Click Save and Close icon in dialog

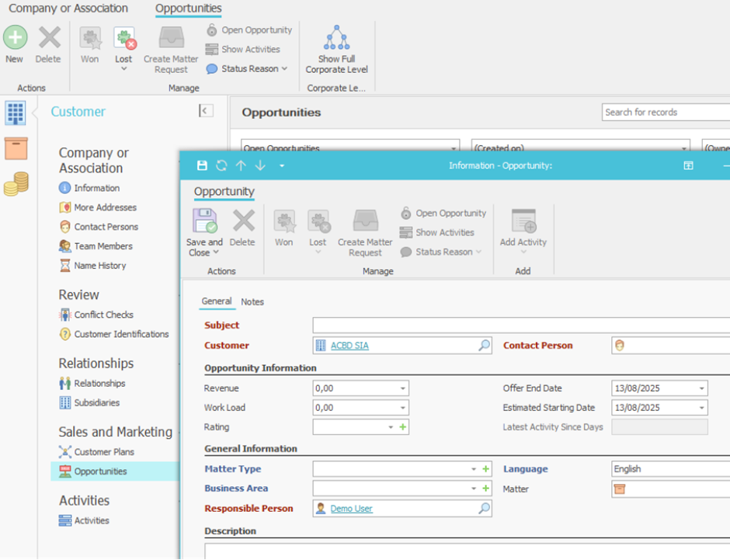[205, 221]
